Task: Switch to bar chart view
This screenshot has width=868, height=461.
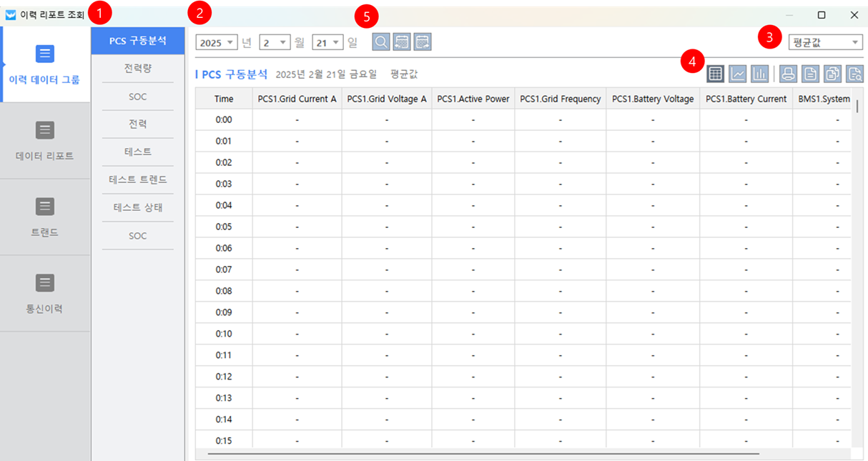Action: 759,73
